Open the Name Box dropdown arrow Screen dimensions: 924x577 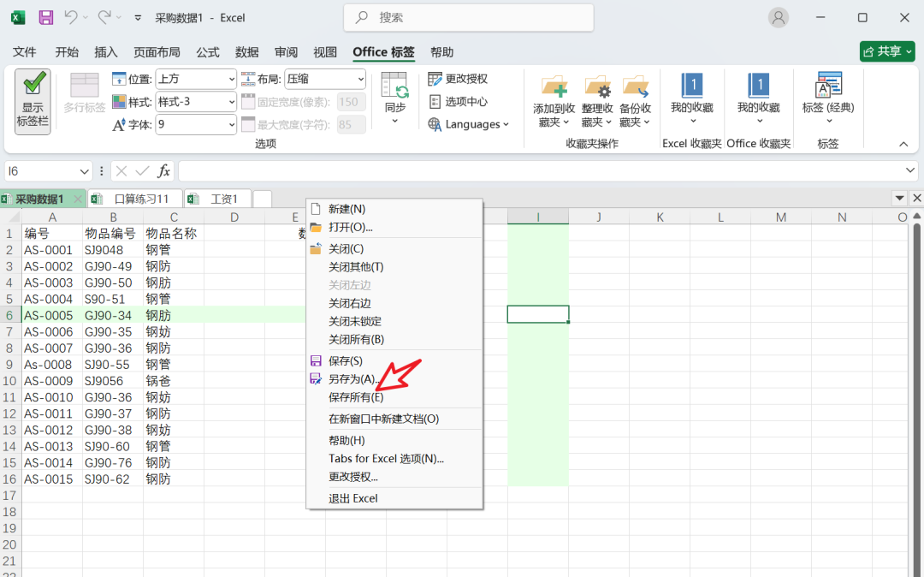pyautogui.click(x=84, y=171)
